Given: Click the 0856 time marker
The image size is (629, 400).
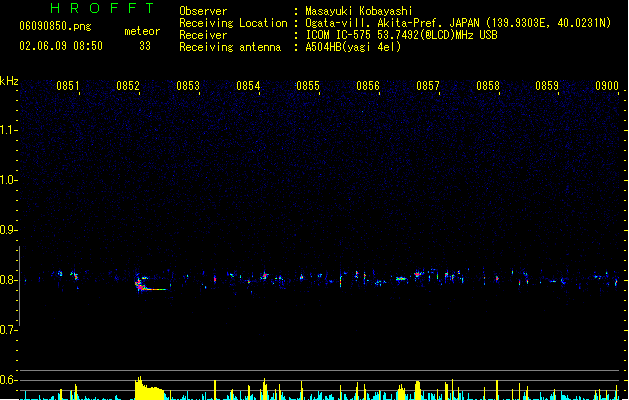Looking at the screenshot, I should click(x=368, y=86).
